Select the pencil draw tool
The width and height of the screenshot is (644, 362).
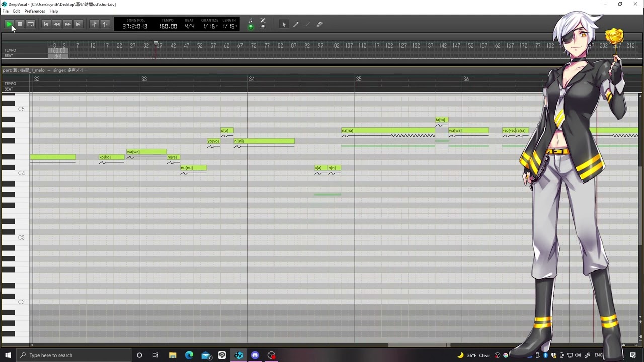[296, 24]
